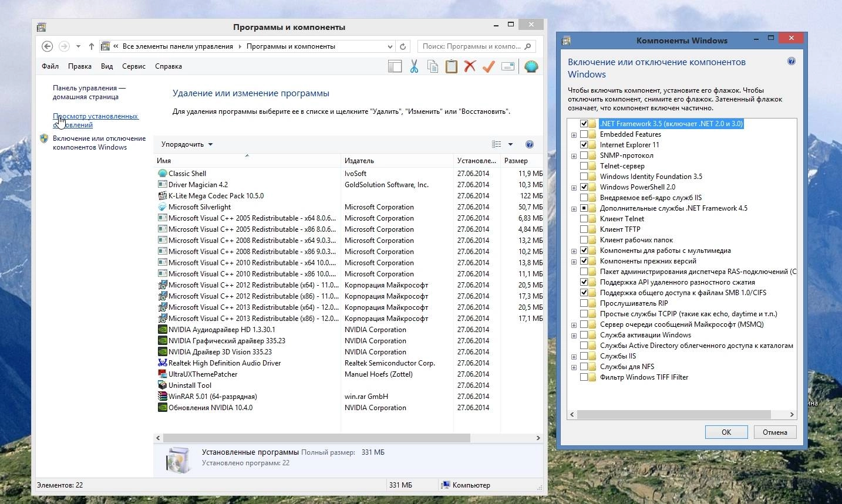Check Windows Identity Foundation 3.5
The image size is (842, 504).
tap(584, 177)
